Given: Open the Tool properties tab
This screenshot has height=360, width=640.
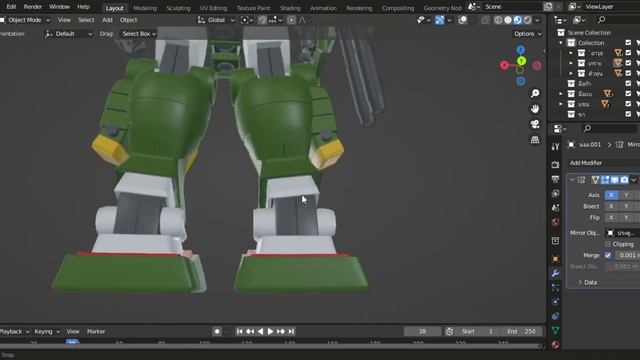Looking at the screenshot, I should [555, 147].
